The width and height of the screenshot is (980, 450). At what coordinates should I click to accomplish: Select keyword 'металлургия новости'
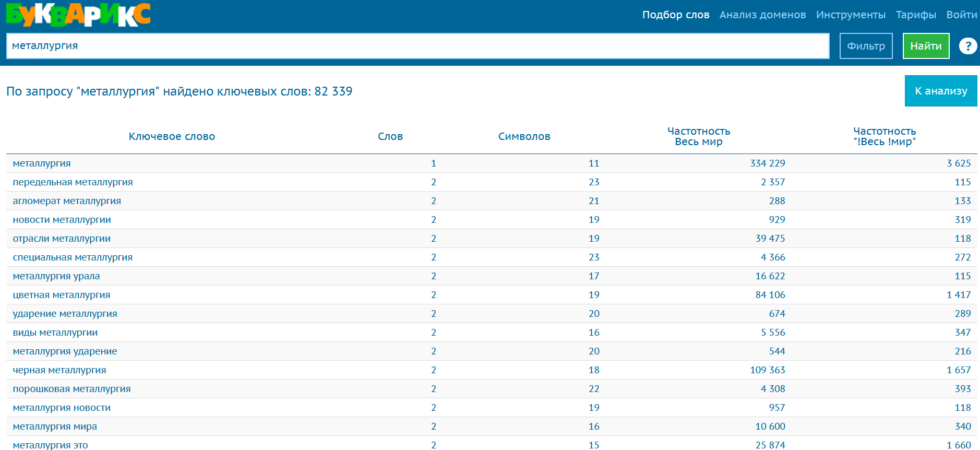point(62,408)
